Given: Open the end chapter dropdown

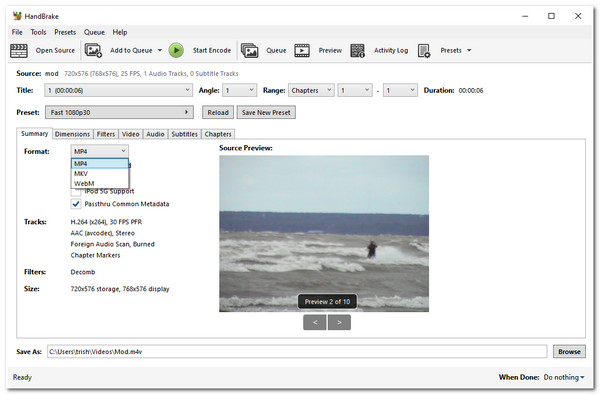Looking at the screenshot, I should point(400,90).
